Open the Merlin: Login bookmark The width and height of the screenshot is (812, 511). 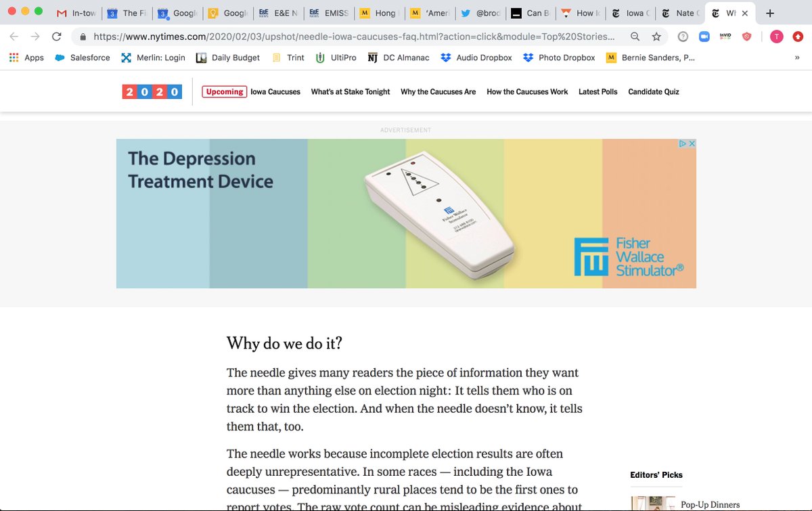(153, 58)
